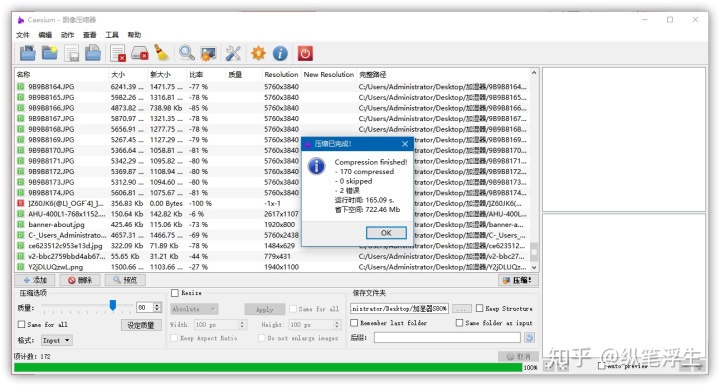The image size is (720, 386).
Task: Click the orange update gear icon
Action: pyautogui.click(x=259, y=54)
